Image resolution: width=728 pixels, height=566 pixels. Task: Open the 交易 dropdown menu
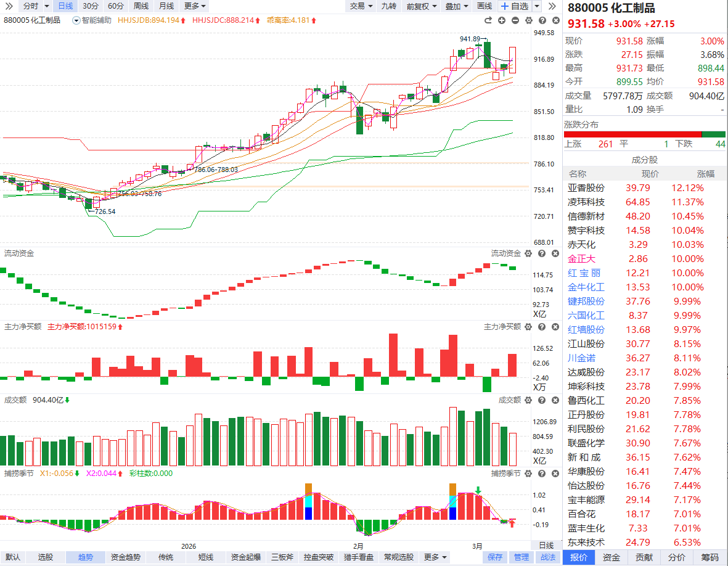[x=361, y=6]
